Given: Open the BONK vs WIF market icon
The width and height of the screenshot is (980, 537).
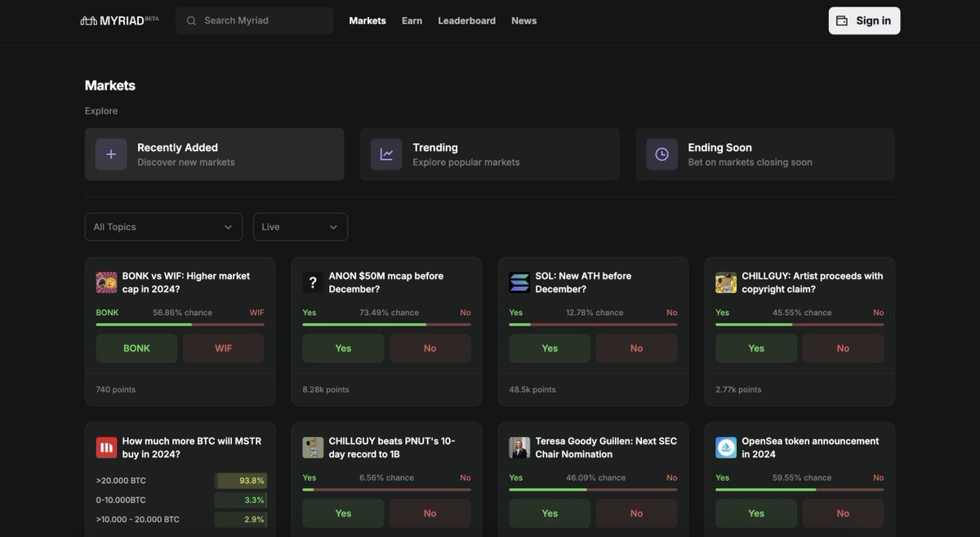Looking at the screenshot, I should 106,282.
